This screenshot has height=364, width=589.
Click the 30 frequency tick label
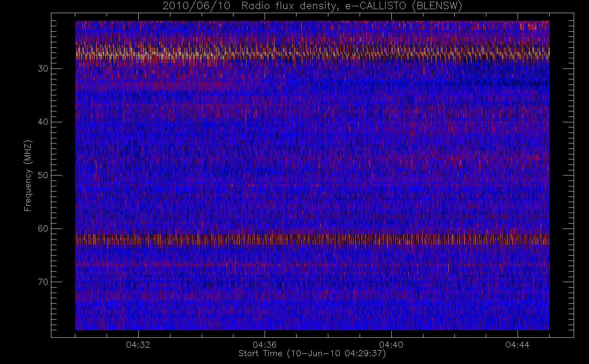click(x=43, y=69)
